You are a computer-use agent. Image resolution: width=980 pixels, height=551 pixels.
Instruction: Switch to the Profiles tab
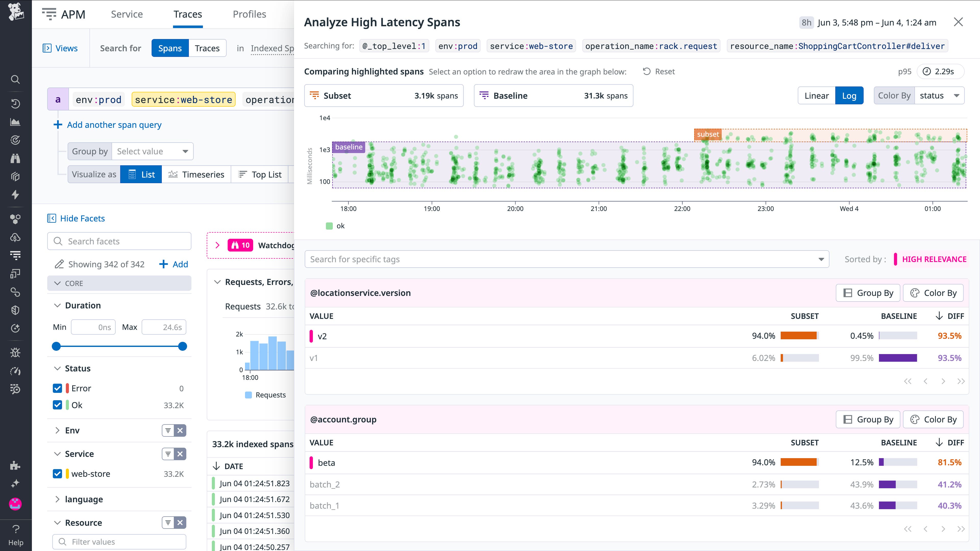249,14
